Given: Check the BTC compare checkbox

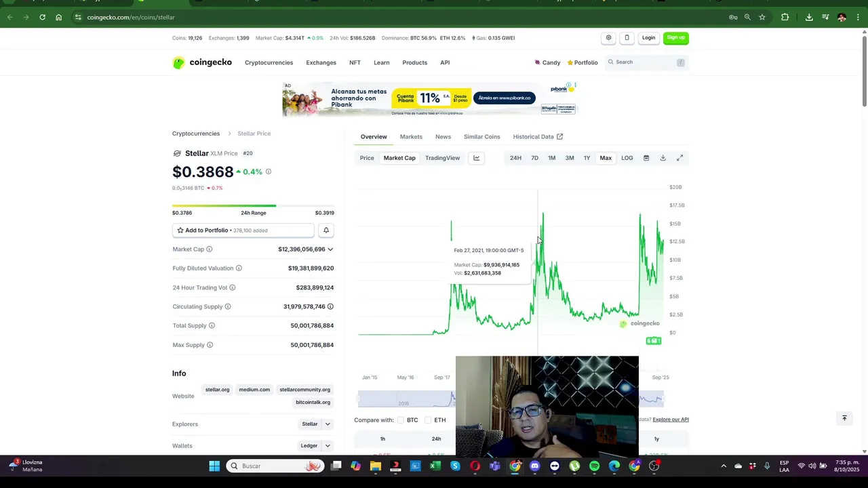Looking at the screenshot, I should click(x=401, y=420).
